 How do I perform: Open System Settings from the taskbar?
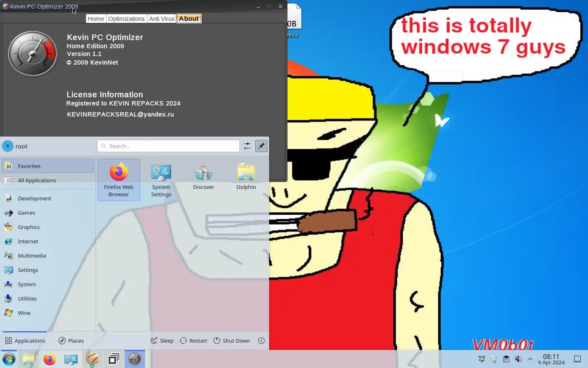click(x=71, y=359)
